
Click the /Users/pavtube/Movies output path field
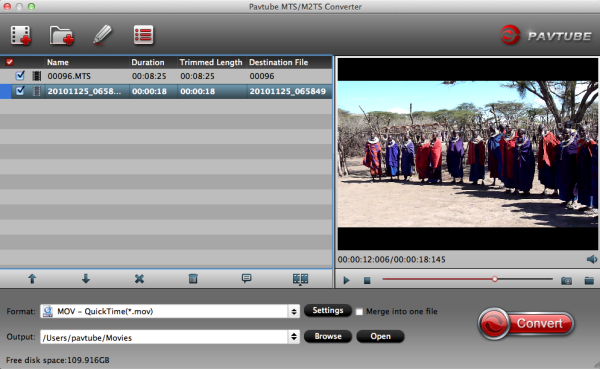tap(165, 337)
